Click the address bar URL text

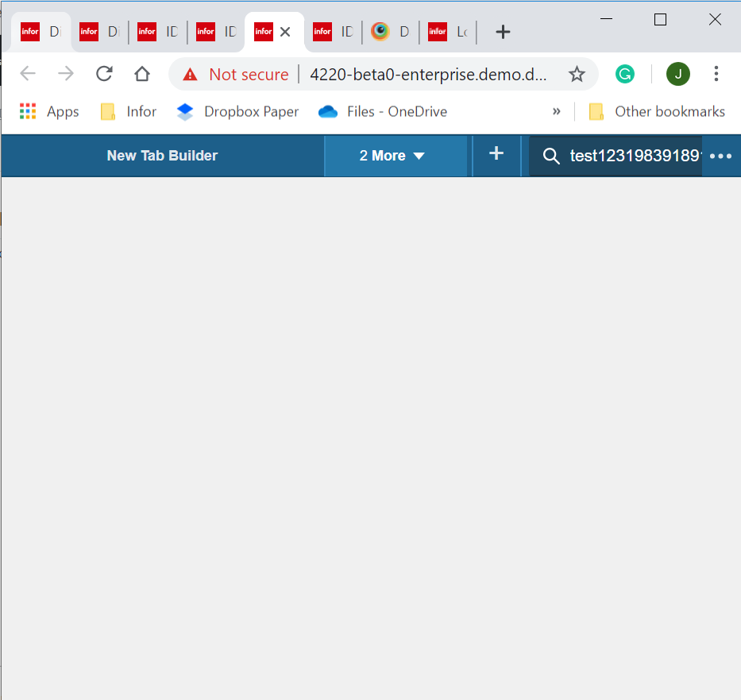coord(428,74)
